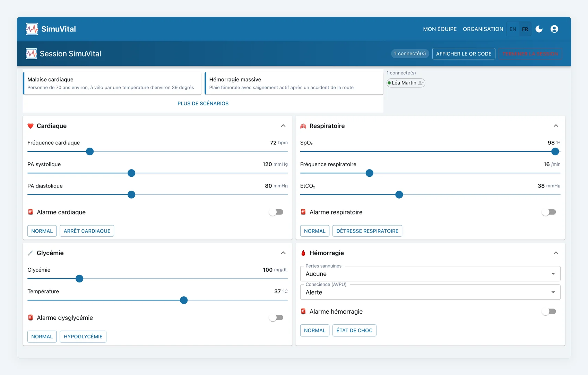The width and height of the screenshot is (588, 375).
Task: Apply the ÉTAT DE CHOC preset
Action: [x=354, y=330]
